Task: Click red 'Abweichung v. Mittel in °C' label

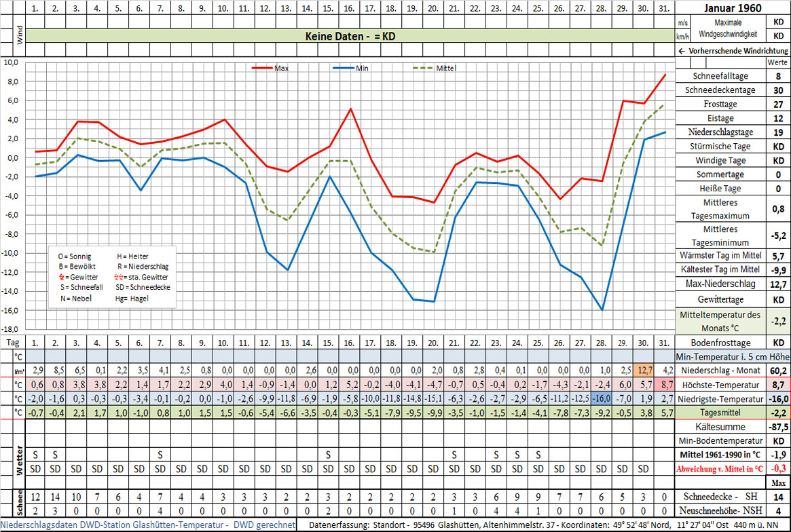Action: click(x=720, y=469)
